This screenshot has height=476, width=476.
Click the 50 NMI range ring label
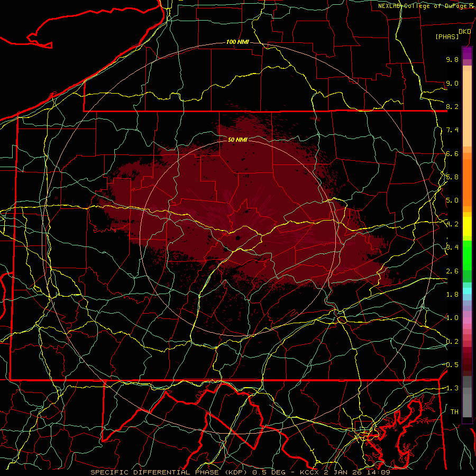[237, 140]
